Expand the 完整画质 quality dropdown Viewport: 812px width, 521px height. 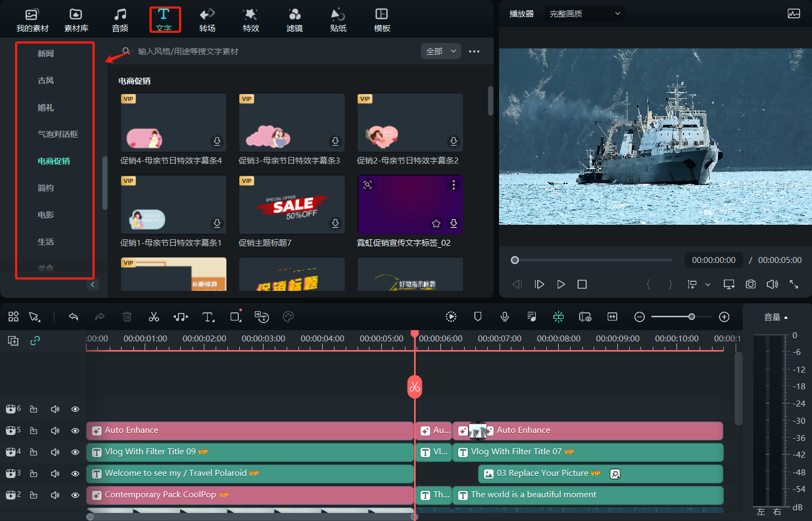(585, 13)
